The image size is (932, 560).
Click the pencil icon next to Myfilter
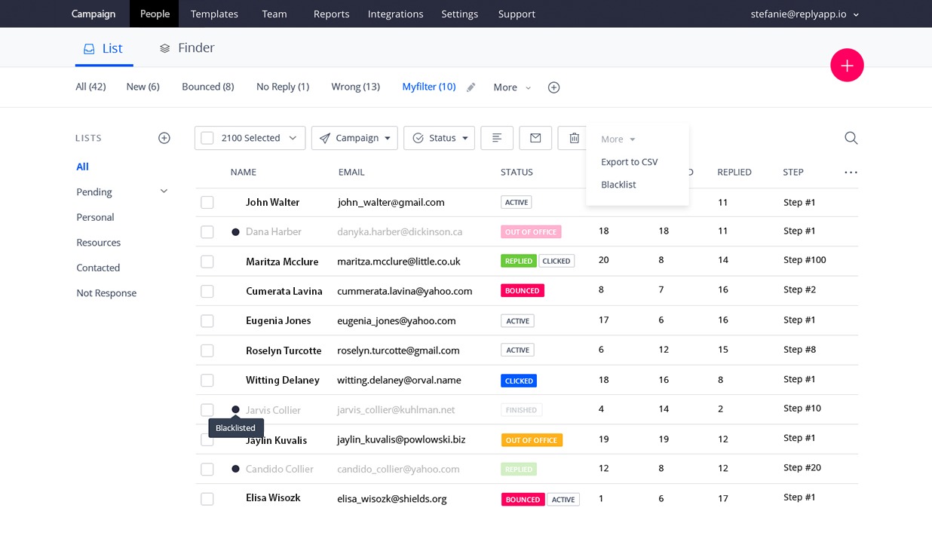(471, 87)
